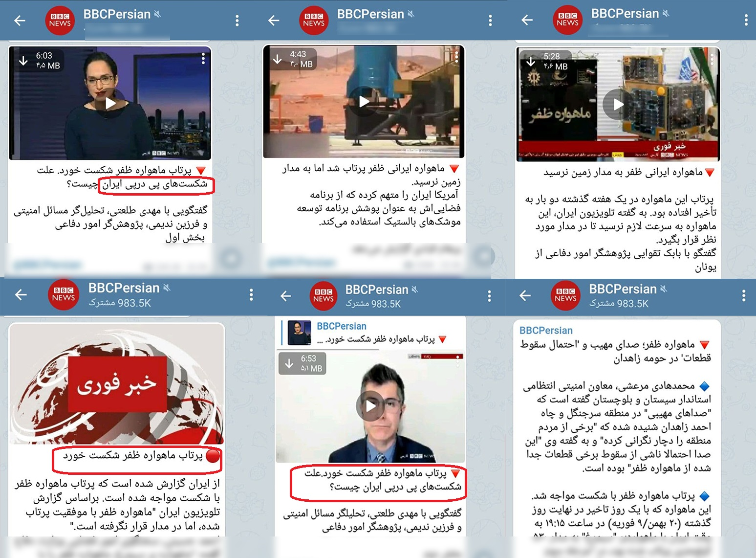Tap the muted speaker icon above the text-only Zahedan post
The width and height of the screenshot is (756, 558).
tap(663, 289)
